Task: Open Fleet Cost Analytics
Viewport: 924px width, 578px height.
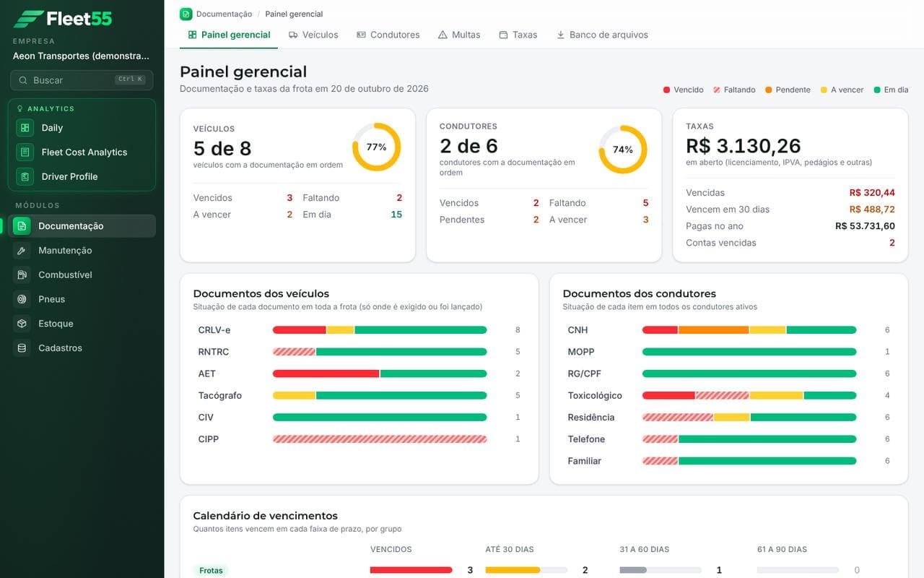Action: click(82, 152)
